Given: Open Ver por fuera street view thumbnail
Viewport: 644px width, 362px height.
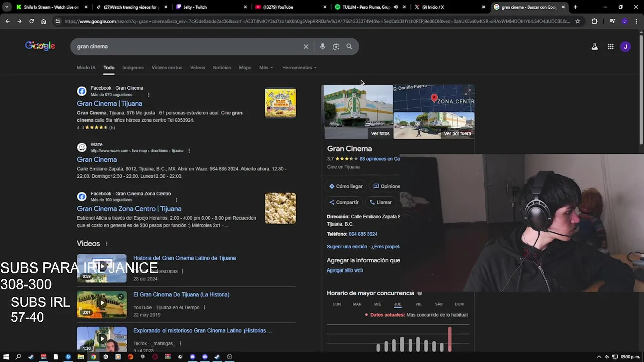Looking at the screenshot, I should pos(434,125).
